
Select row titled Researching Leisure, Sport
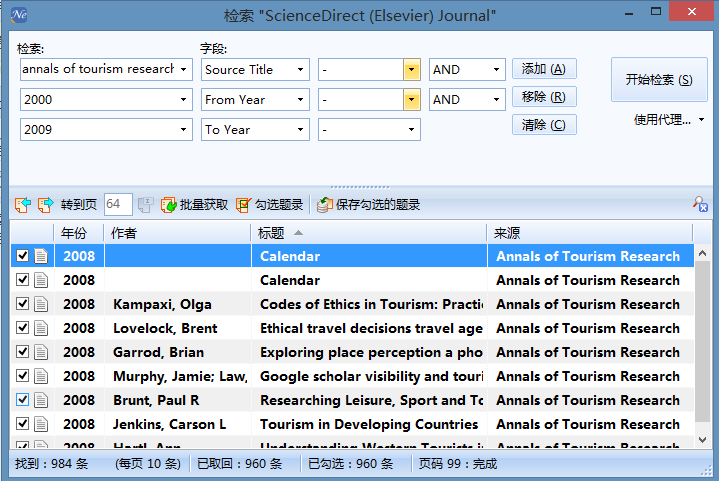352,400
